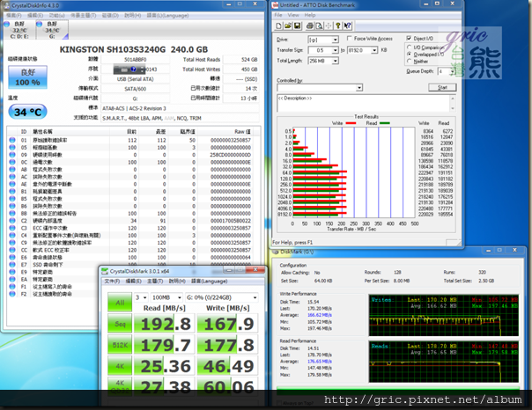Toggle Force Write Access checkbox
The width and height of the screenshot is (532, 410).
349,39
